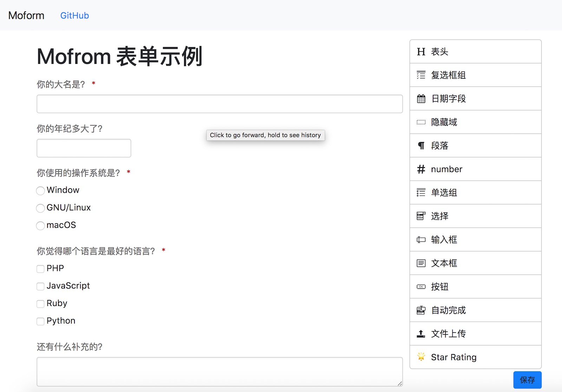Select the Window radio button
This screenshot has width=562, height=392.
(40, 190)
